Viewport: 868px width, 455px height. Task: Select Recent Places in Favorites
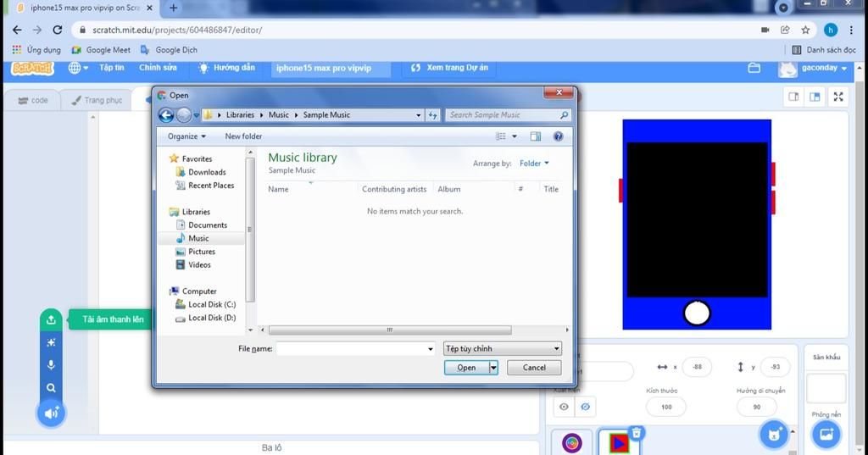pos(205,186)
